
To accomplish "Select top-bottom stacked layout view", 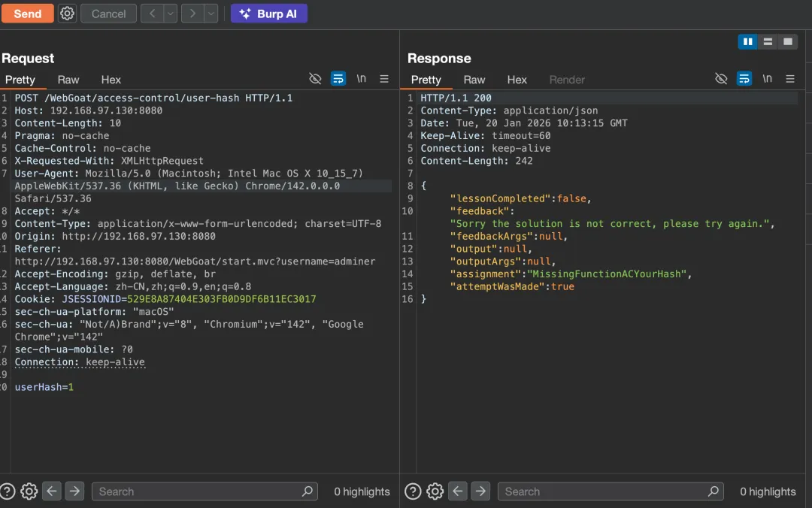I will point(767,42).
